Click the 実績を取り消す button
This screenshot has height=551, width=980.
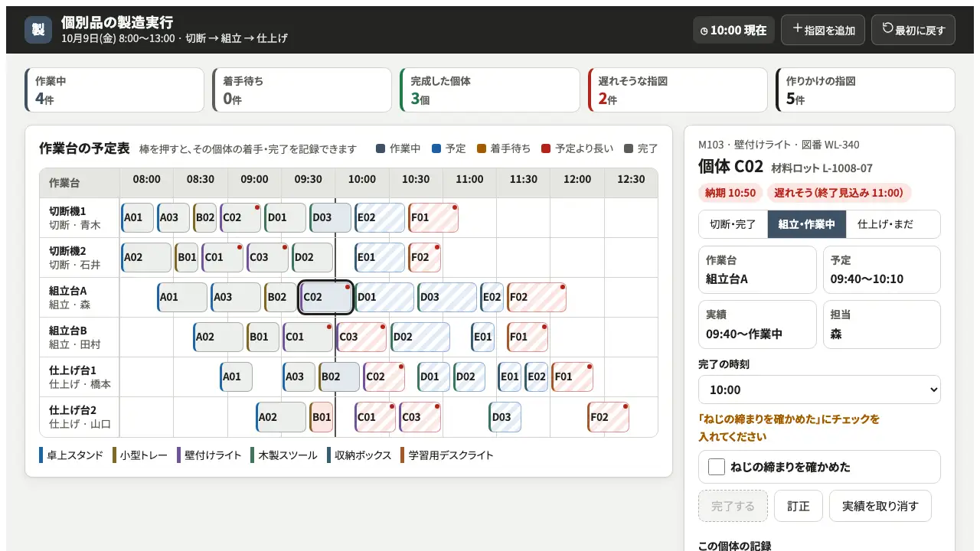tap(880, 506)
